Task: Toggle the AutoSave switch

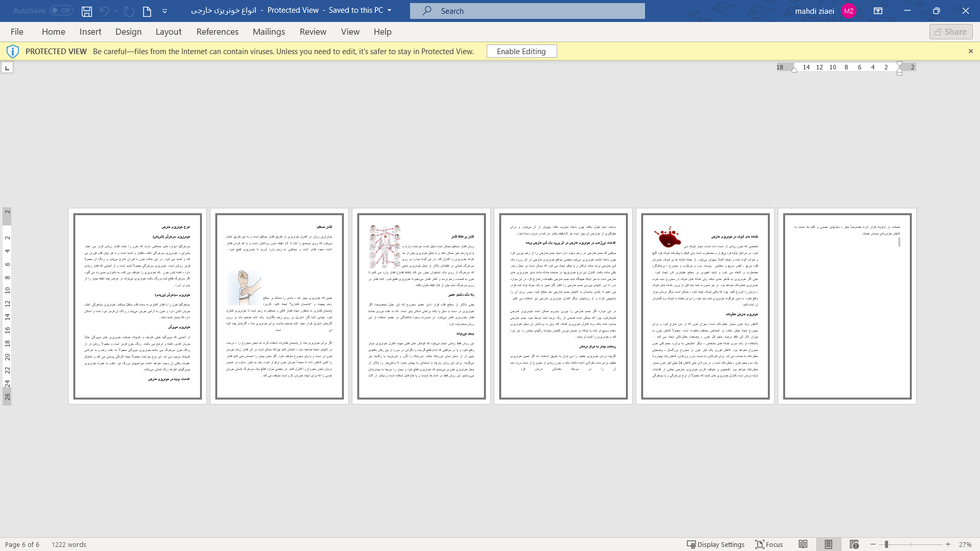Action: [x=61, y=10]
